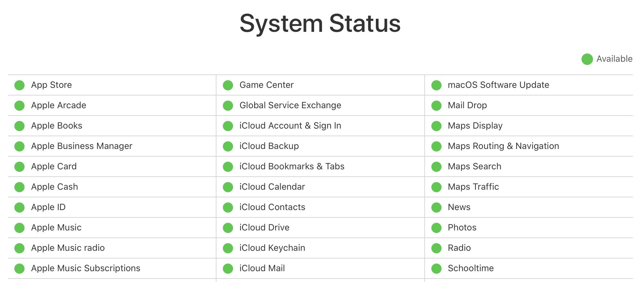Select the Schooltime service row
Viewport: 644px width, 282px height.
(471, 268)
